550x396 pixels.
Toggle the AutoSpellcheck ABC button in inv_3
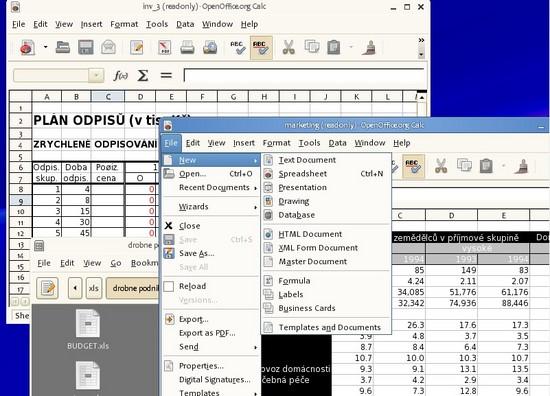pyautogui.click(x=261, y=47)
